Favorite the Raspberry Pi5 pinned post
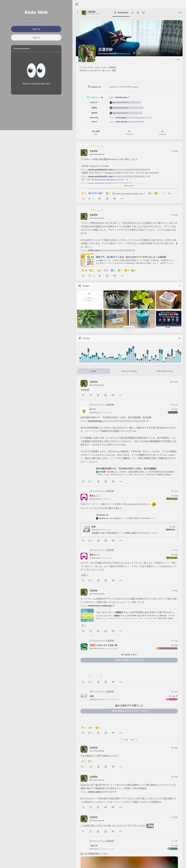The height and width of the screenshot is (868, 186). [100, 198]
